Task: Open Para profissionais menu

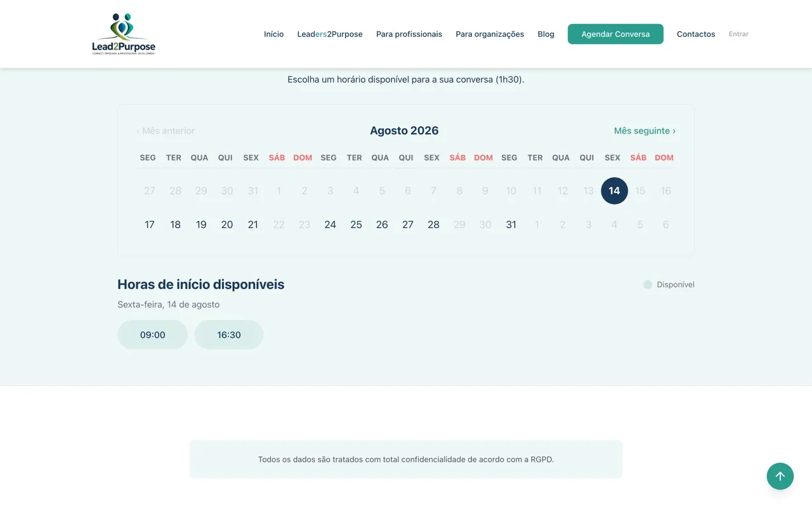Action: tap(409, 34)
